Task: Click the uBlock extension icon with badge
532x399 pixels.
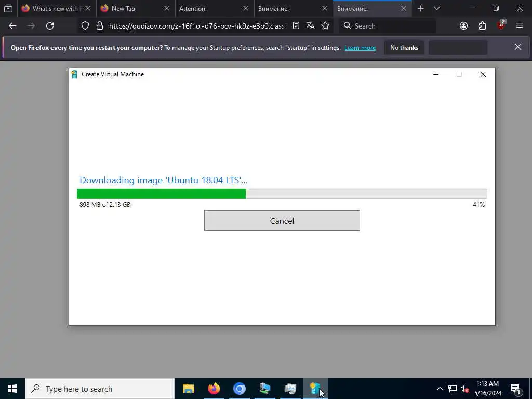Action: [501, 25]
